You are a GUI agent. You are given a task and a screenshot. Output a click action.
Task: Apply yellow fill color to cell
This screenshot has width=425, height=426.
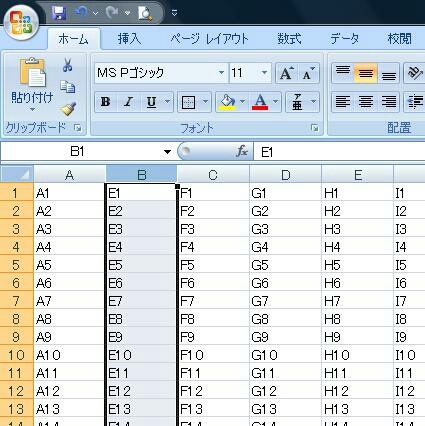(x=227, y=102)
